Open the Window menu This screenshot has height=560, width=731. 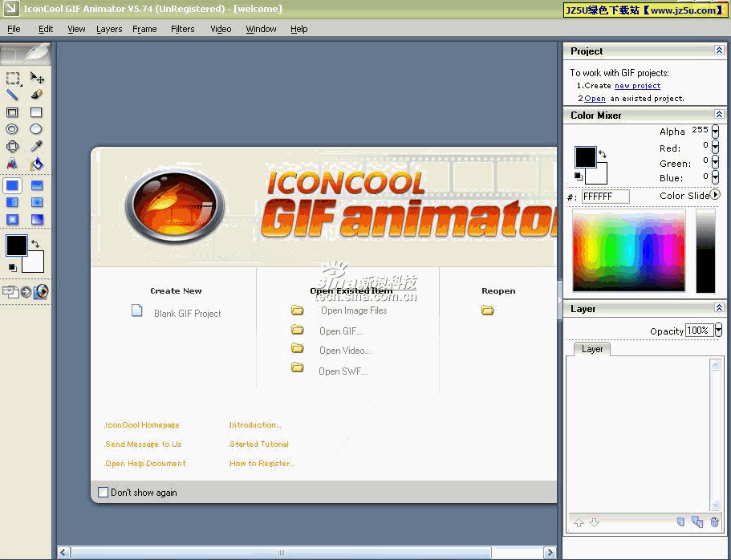[261, 29]
